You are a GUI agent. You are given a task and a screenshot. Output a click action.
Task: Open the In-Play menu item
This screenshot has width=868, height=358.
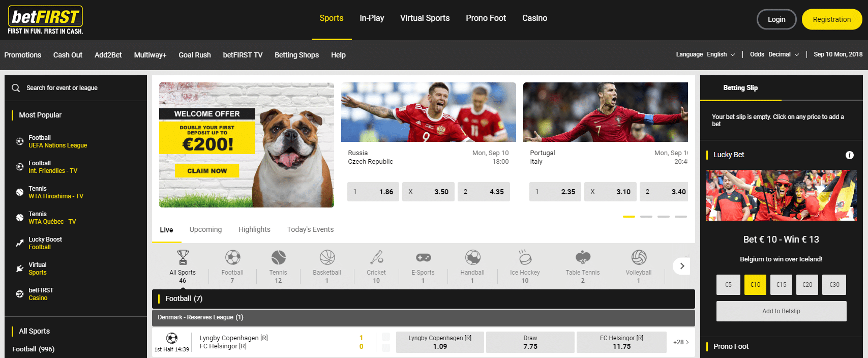[x=372, y=18]
